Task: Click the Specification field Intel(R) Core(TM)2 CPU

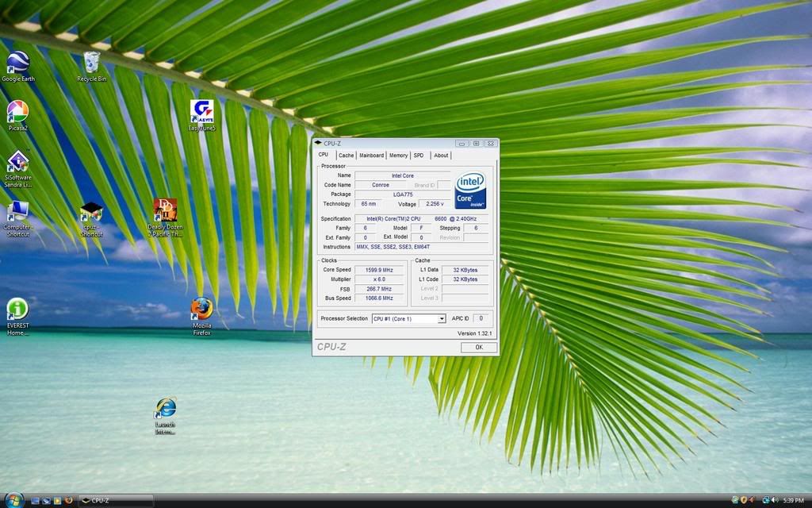Action: [421, 219]
